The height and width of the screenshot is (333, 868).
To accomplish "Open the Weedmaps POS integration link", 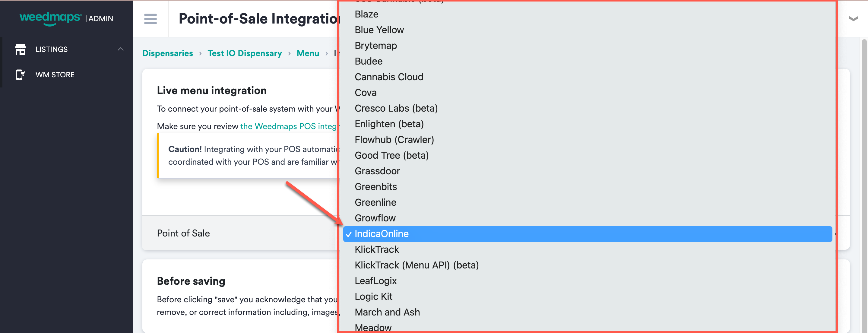I will (x=290, y=126).
